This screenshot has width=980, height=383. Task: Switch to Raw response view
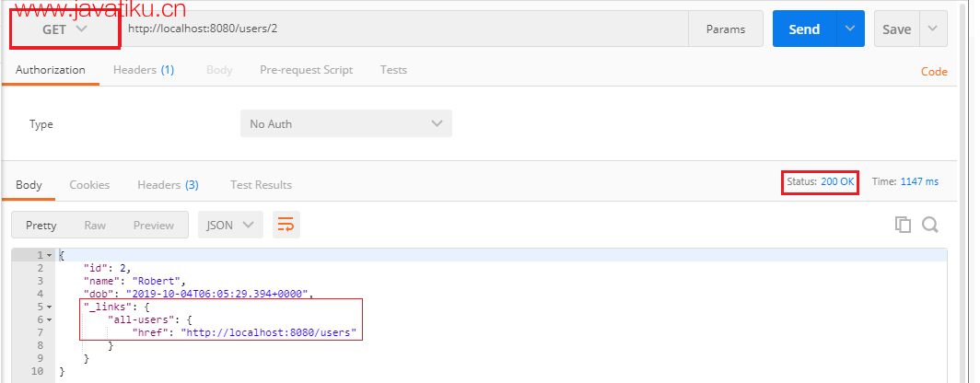(95, 225)
